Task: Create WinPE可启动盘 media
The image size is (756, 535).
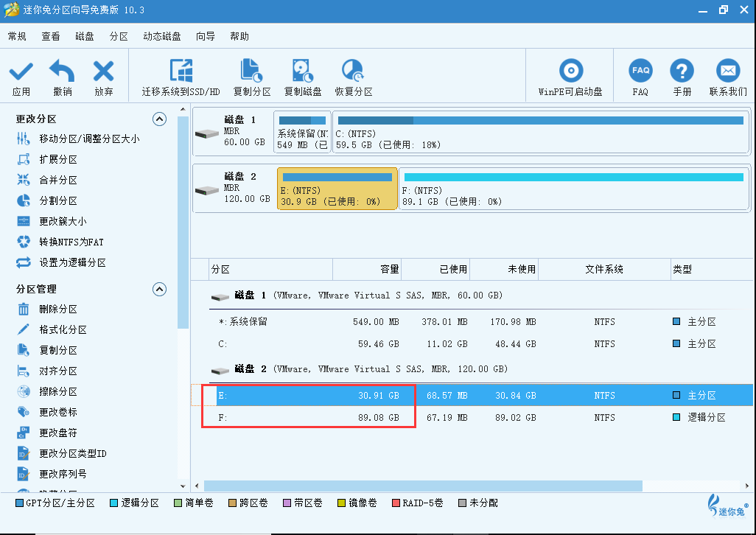Action: click(x=570, y=77)
